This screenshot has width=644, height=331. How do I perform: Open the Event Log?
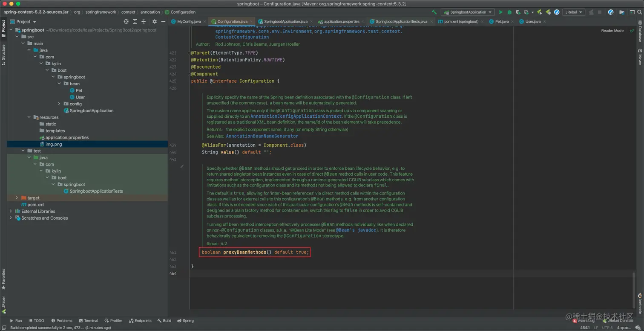[x=583, y=321]
